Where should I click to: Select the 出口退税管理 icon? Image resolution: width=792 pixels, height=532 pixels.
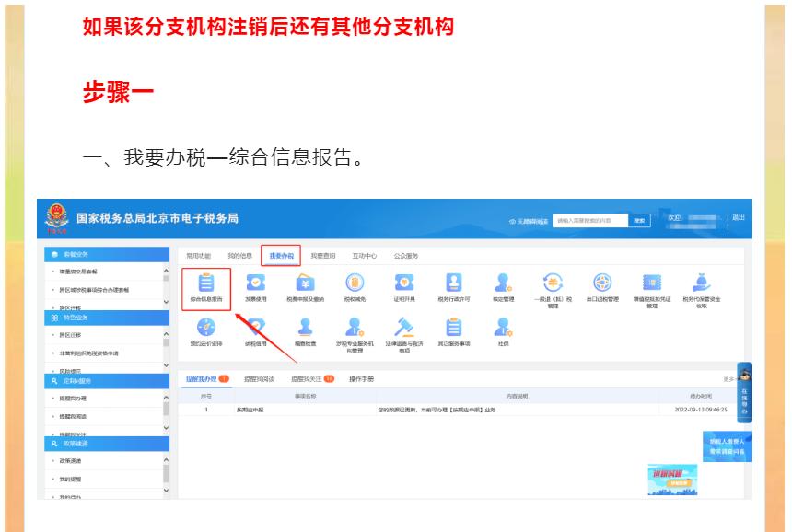[605, 281]
